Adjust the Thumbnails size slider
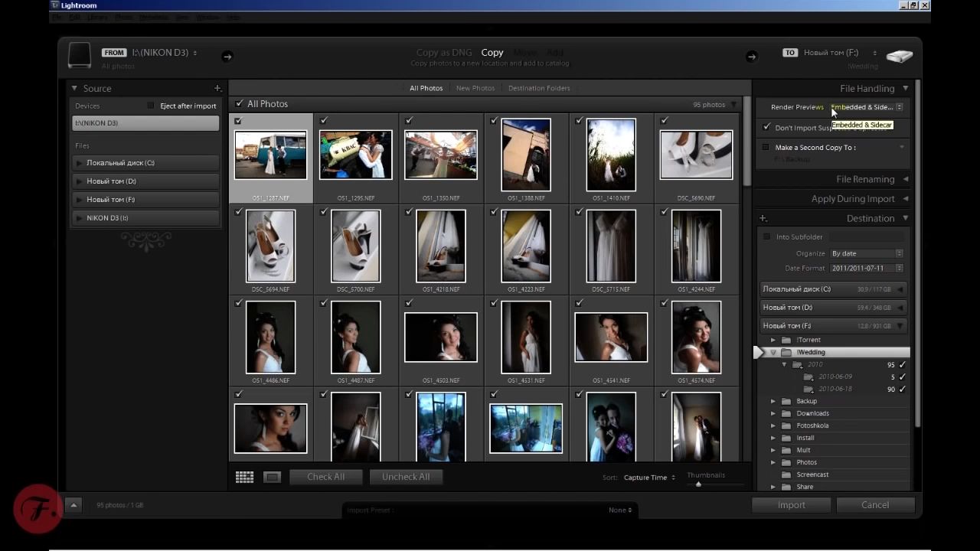The image size is (980, 551). [x=698, y=484]
